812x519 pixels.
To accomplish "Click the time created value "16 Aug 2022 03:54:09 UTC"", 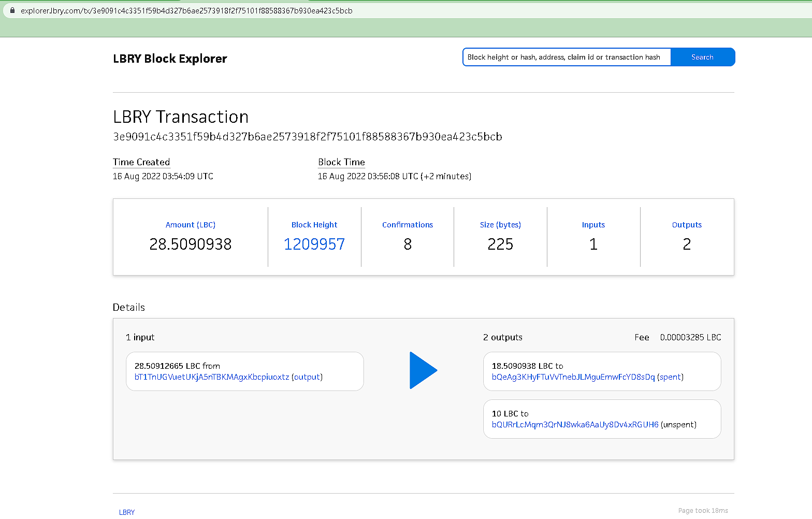I will coord(163,177).
